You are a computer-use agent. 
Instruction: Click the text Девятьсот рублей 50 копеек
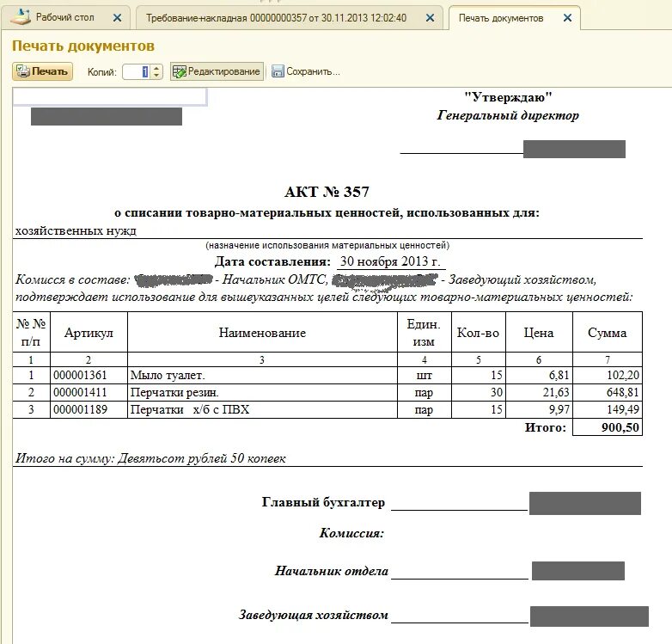tap(201, 458)
